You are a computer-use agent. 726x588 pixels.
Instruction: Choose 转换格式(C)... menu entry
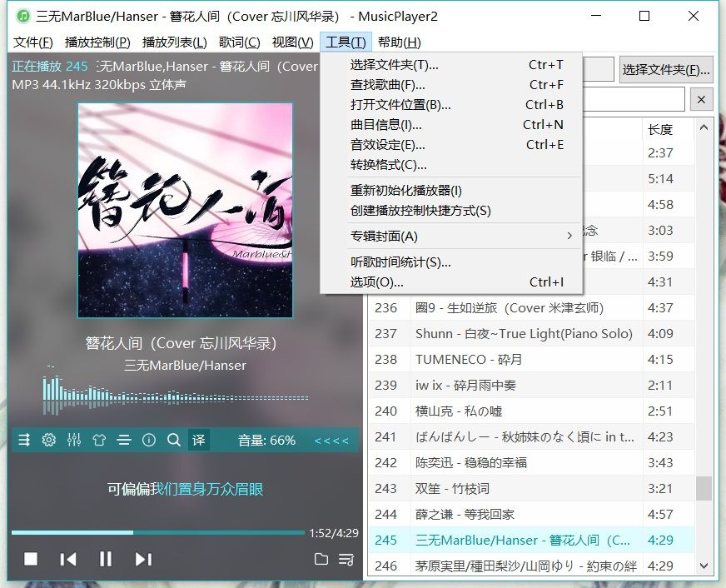point(451,164)
